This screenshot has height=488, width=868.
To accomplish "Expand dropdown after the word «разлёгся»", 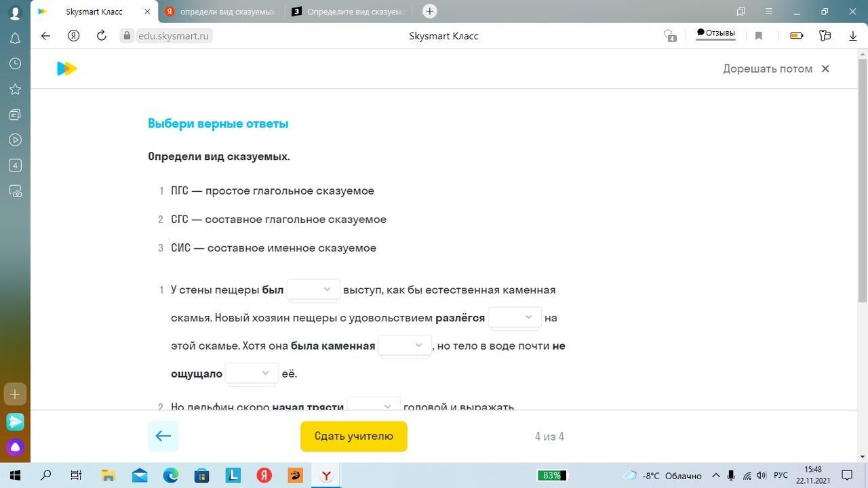I will (x=515, y=317).
